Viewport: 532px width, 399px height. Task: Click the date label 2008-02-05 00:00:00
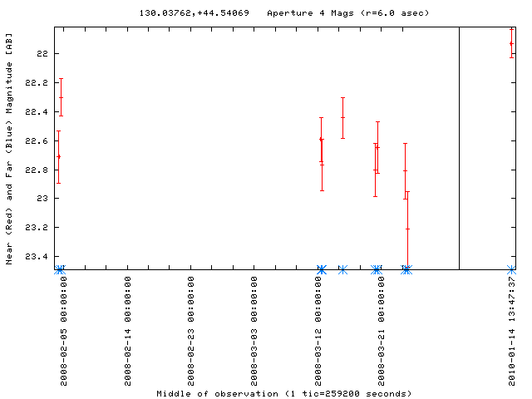coord(64,331)
